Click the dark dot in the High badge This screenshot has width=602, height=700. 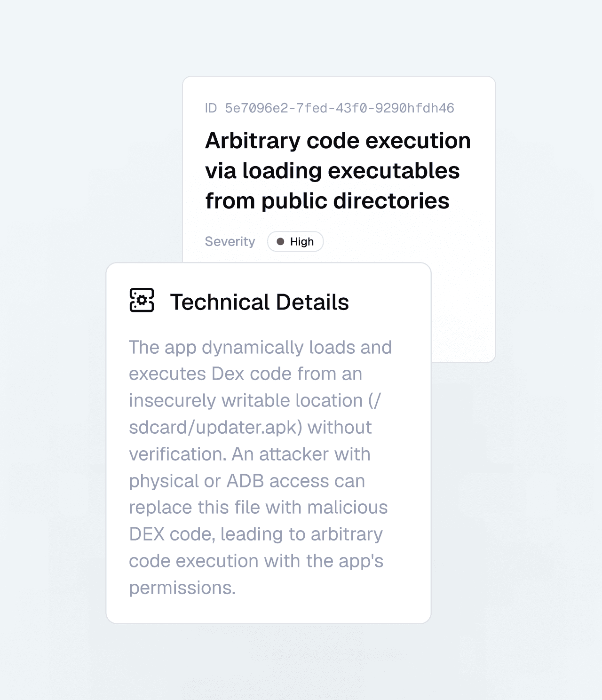(280, 242)
